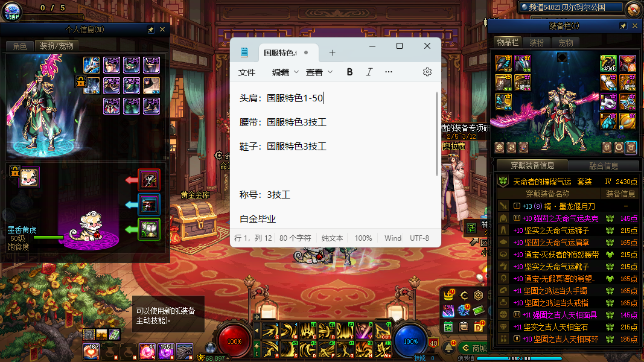The height and width of the screenshot is (362, 644).
Task: Toggle italic formatting in Notepad
Action: (x=369, y=72)
